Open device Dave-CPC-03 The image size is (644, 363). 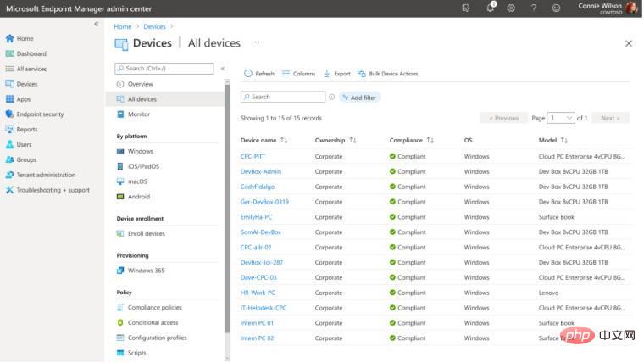tap(258, 277)
